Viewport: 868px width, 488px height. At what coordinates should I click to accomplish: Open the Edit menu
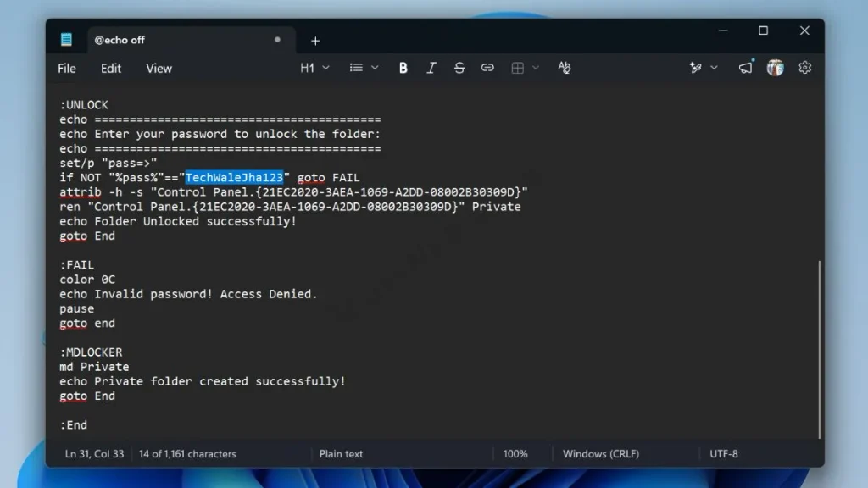click(111, 69)
